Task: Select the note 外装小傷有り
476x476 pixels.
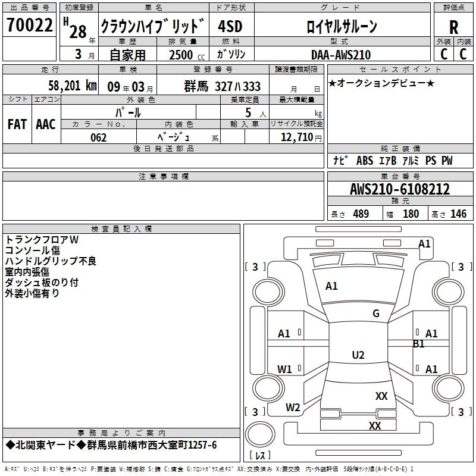Action: [x=32, y=293]
